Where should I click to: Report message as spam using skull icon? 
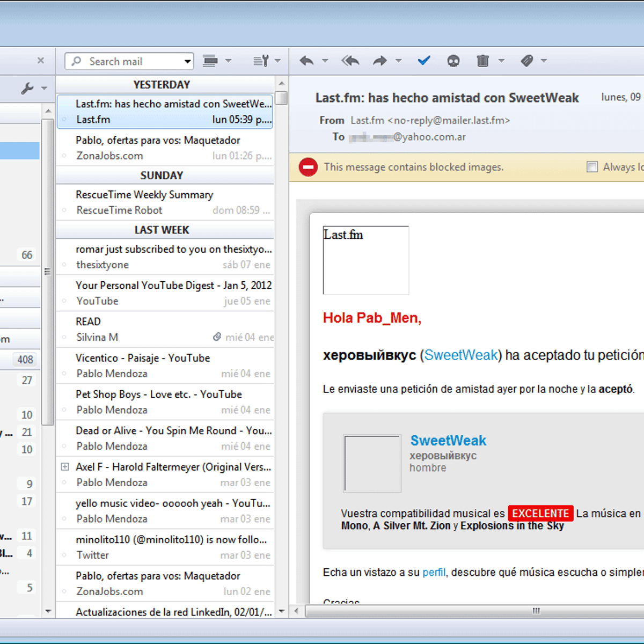[x=454, y=61]
